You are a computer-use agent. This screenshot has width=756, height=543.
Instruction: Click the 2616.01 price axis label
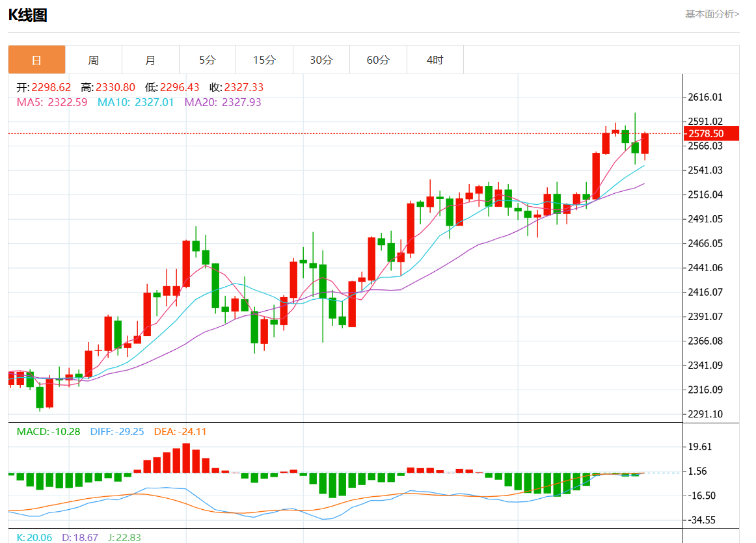[x=705, y=98]
